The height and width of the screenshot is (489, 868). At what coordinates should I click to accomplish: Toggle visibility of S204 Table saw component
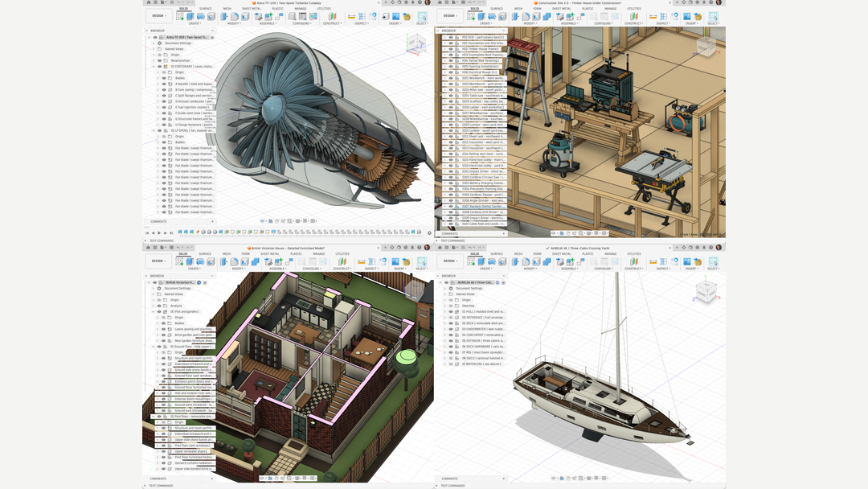[451, 95]
